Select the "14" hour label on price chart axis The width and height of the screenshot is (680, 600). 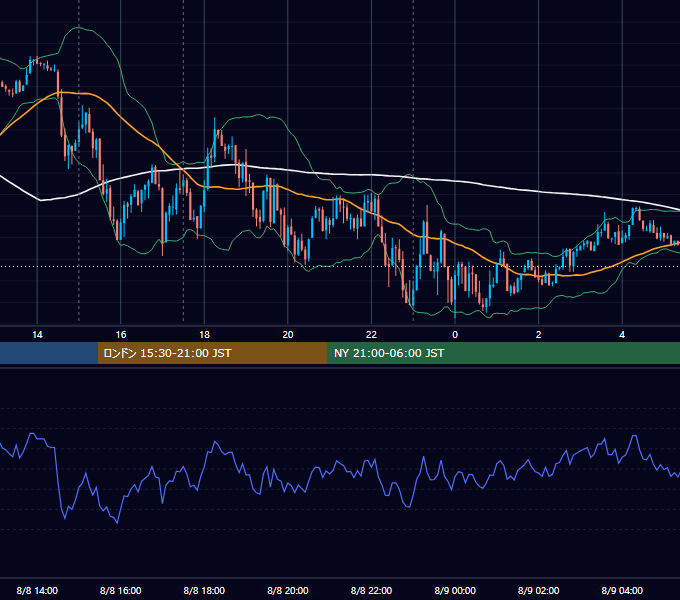coord(37,335)
